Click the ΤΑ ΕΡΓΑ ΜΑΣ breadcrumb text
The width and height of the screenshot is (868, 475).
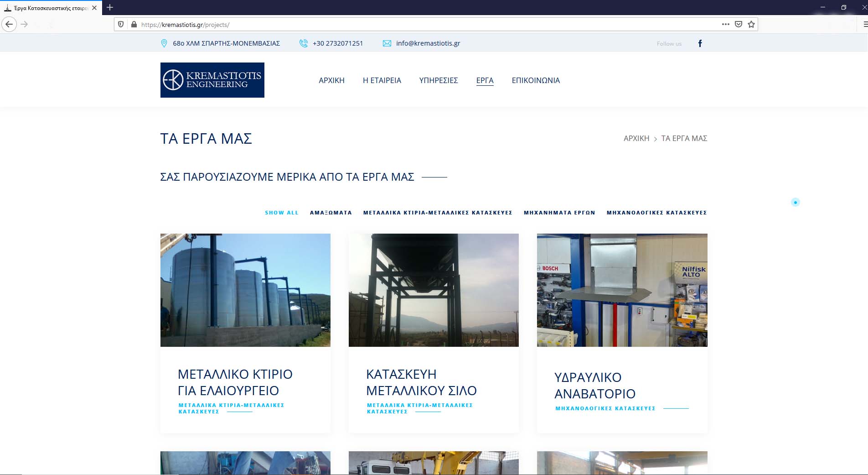[x=684, y=138]
